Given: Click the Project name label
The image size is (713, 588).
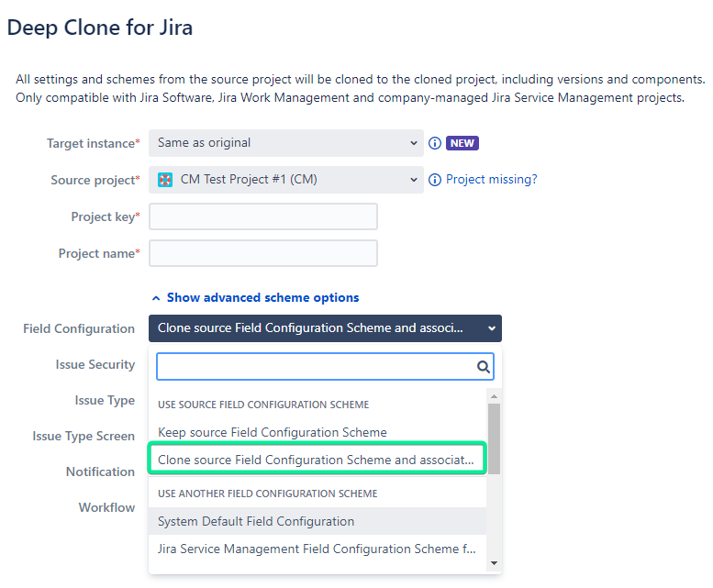Looking at the screenshot, I should click(x=99, y=253).
